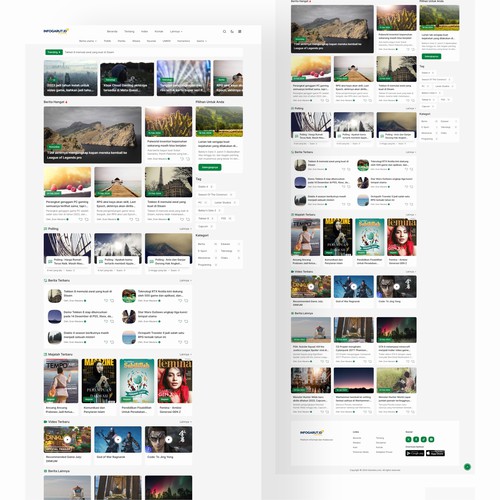Toggle dark mode with the moon icon
The width and height of the screenshot is (500, 500).
click(x=232, y=32)
